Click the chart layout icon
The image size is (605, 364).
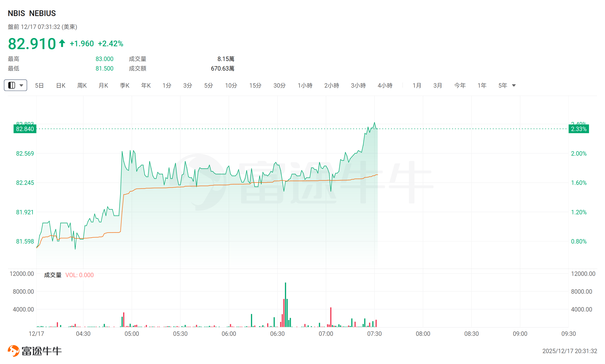coord(12,85)
